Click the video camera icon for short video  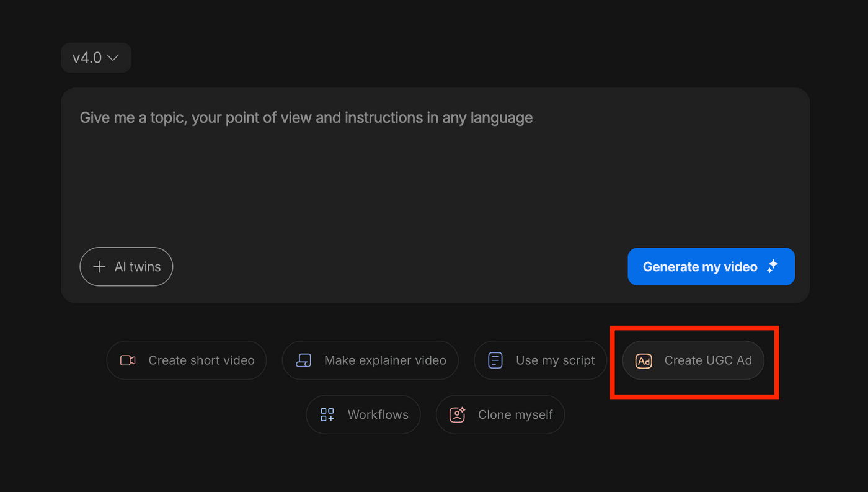(x=128, y=360)
